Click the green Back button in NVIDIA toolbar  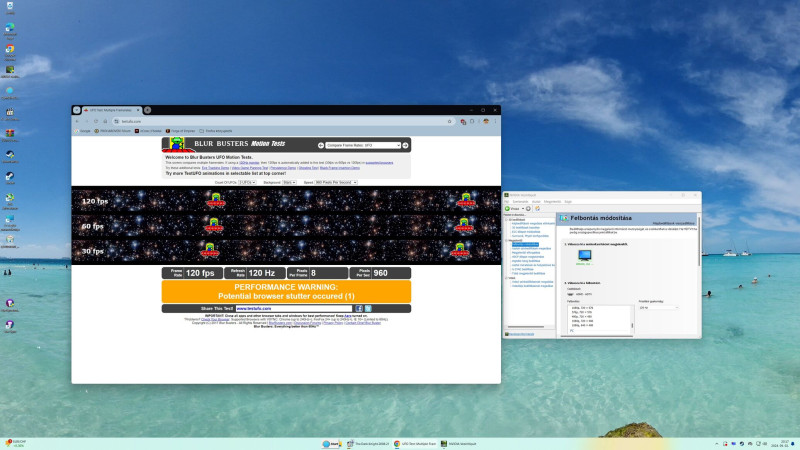[x=512, y=209]
